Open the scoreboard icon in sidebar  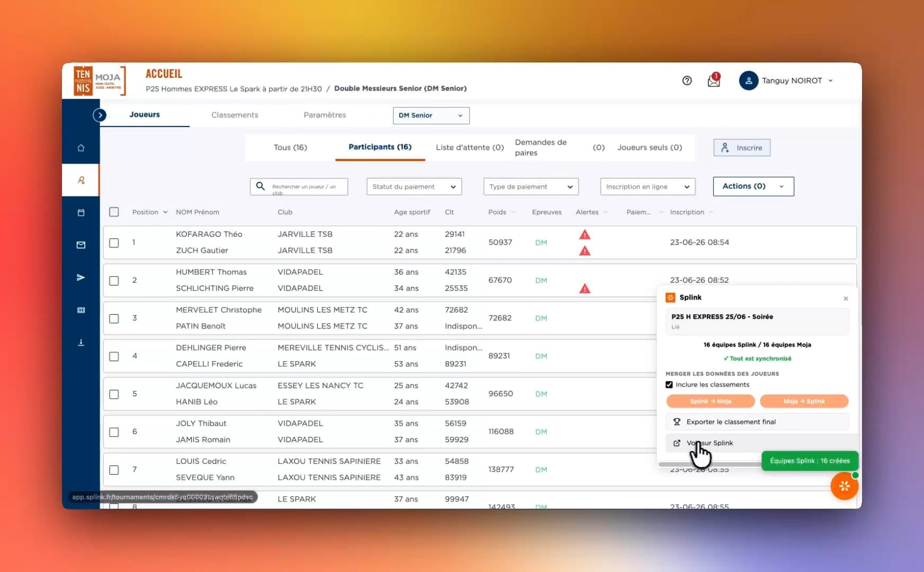point(81,310)
